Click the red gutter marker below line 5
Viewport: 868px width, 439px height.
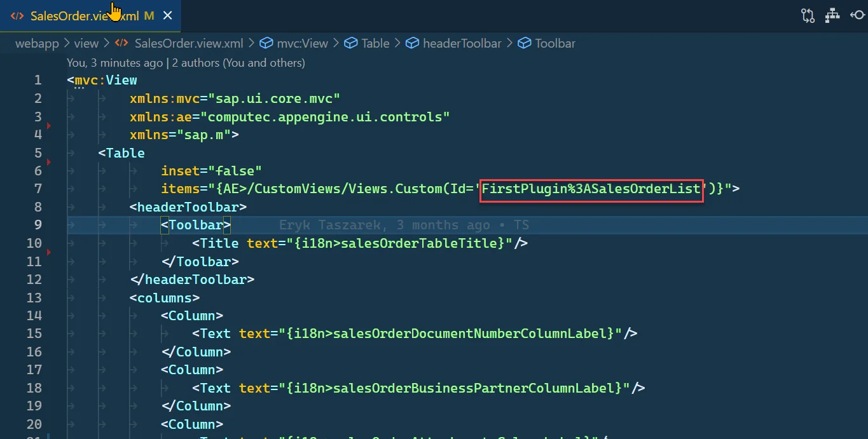pyautogui.click(x=49, y=162)
